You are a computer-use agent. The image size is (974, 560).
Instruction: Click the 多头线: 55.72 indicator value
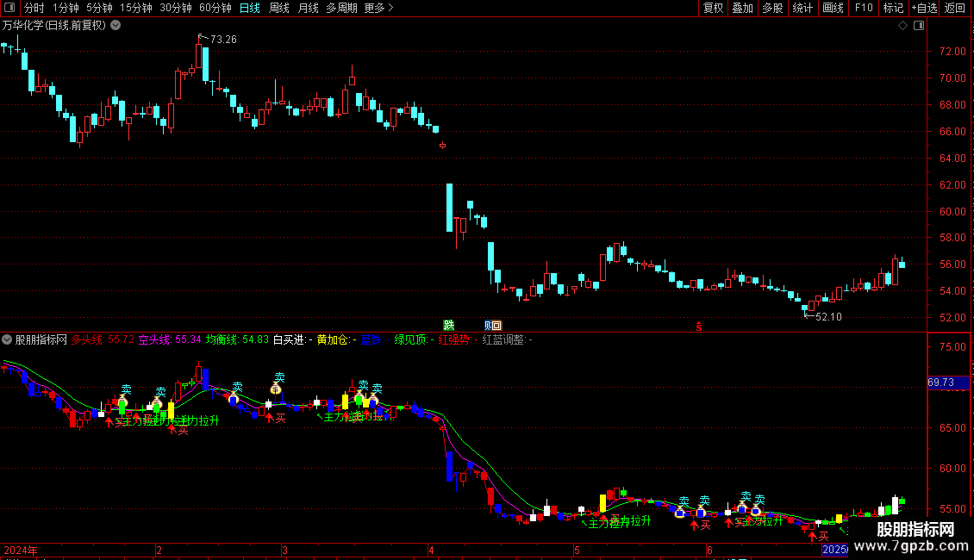click(103, 339)
